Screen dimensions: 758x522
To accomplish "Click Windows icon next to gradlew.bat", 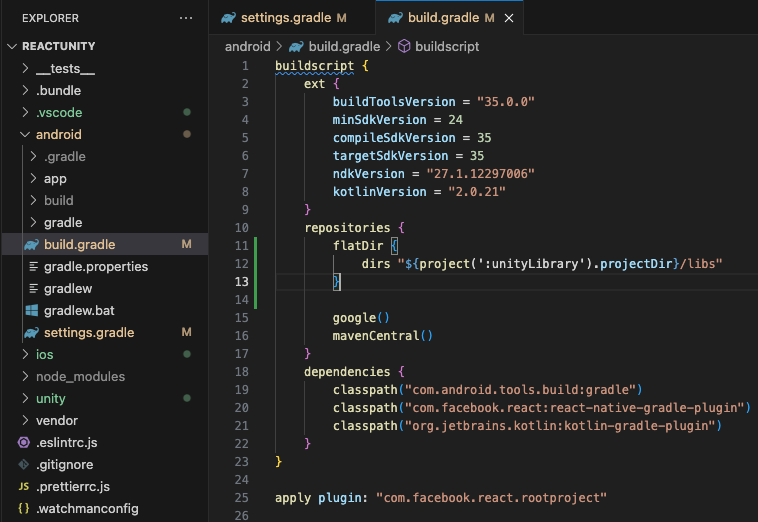I will 31,310.
